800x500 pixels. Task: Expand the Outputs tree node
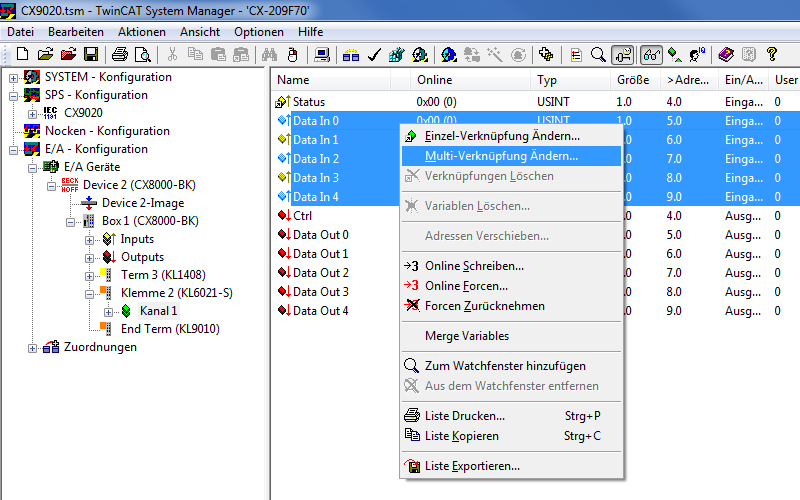(x=89, y=258)
